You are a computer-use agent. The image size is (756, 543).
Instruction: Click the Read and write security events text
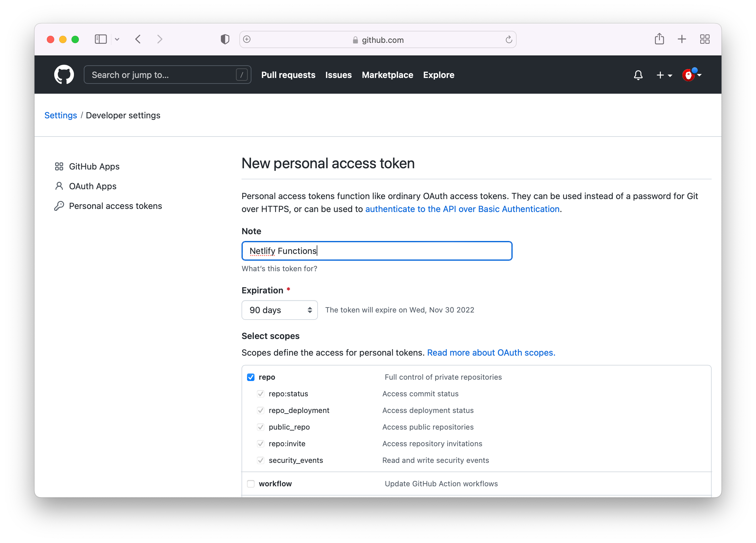(x=435, y=460)
